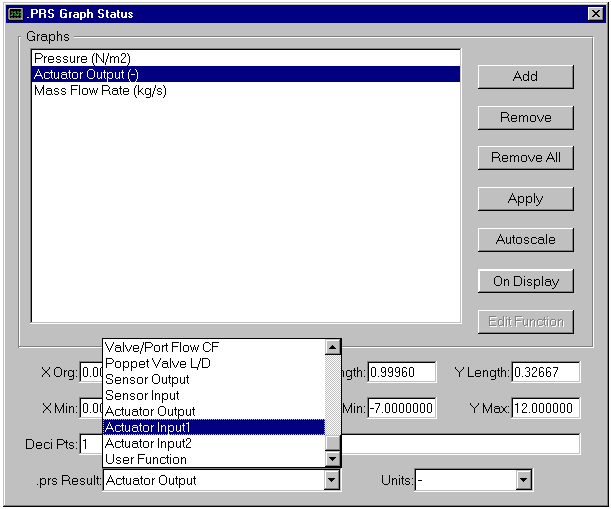Click the X Min input field
611x509 pixels.
[92, 408]
